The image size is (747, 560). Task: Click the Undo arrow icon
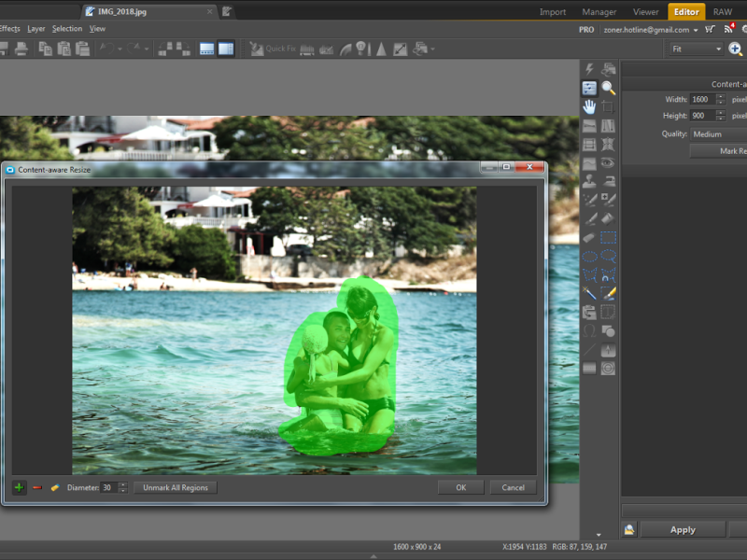pyautogui.click(x=106, y=49)
